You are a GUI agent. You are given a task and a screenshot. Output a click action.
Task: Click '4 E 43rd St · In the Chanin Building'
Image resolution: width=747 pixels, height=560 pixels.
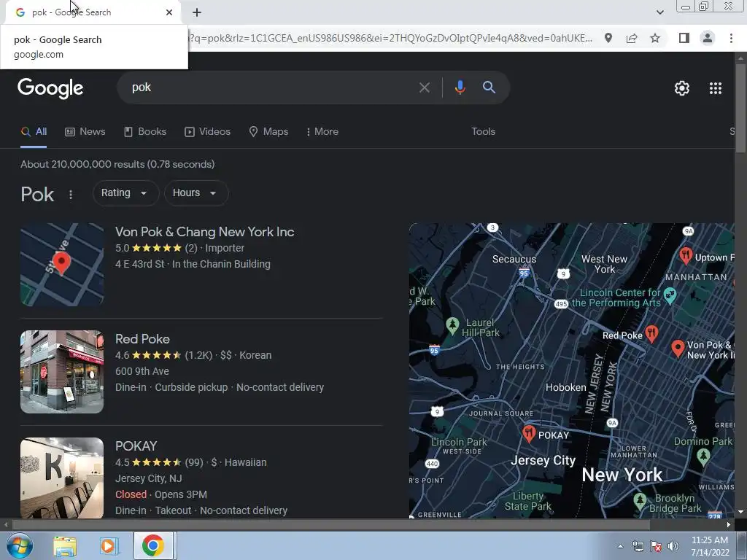click(x=193, y=264)
